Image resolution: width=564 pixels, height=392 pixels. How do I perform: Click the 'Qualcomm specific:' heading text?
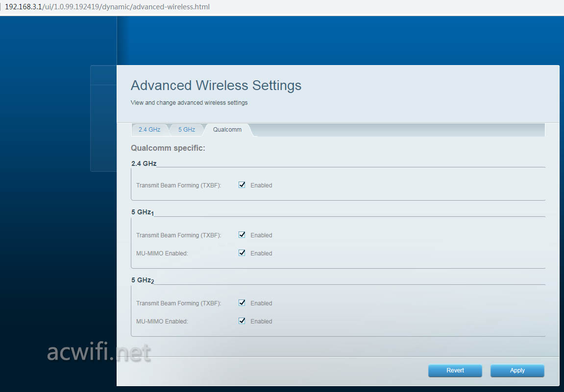point(168,148)
